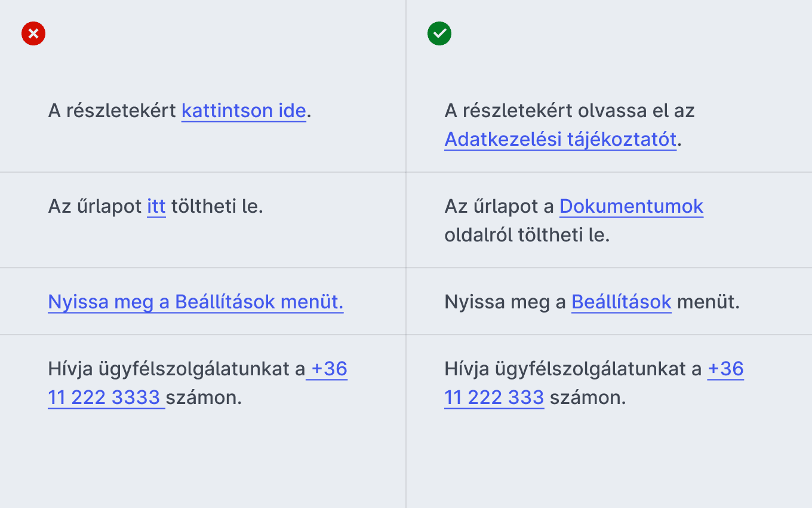Click 'számon.' after the 3333 number
The image size is (812, 508).
coord(204,397)
